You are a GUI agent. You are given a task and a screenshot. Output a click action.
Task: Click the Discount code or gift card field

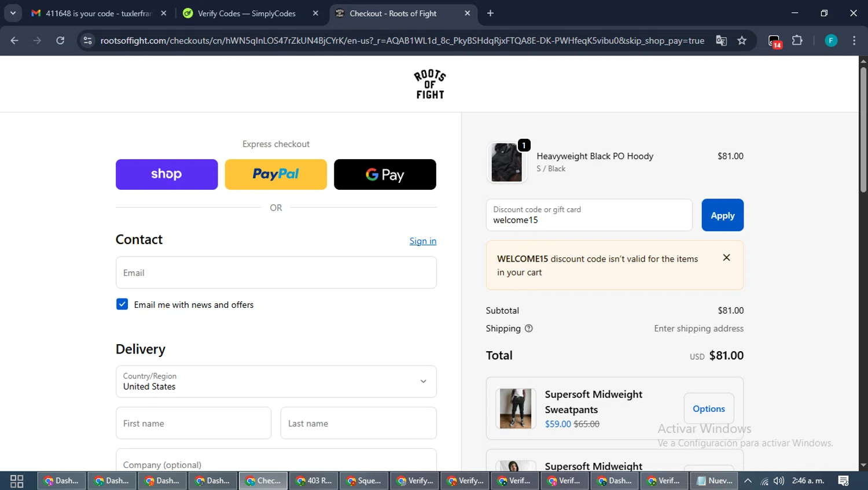[589, 215]
